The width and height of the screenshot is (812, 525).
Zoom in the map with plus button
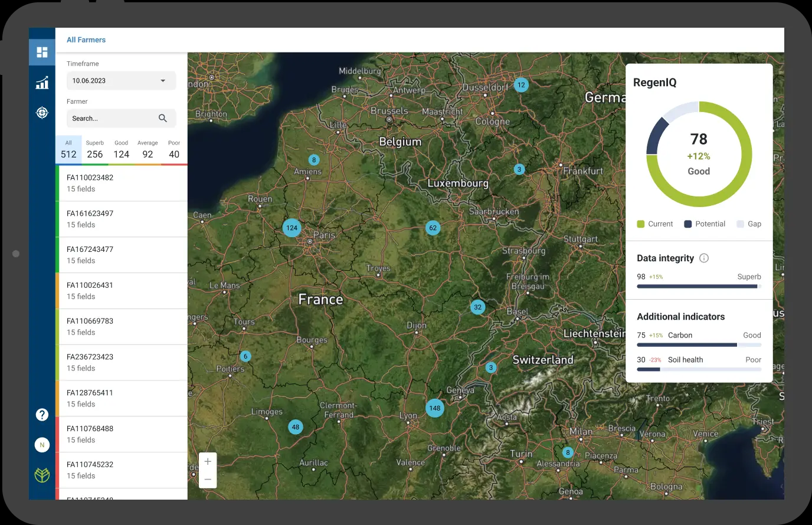click(x=208, y=461)
